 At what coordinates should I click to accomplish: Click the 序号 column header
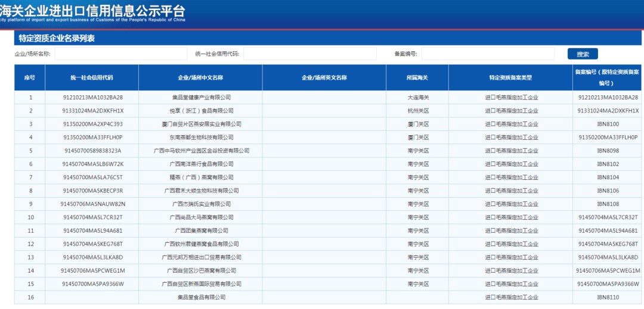[30, 78]
